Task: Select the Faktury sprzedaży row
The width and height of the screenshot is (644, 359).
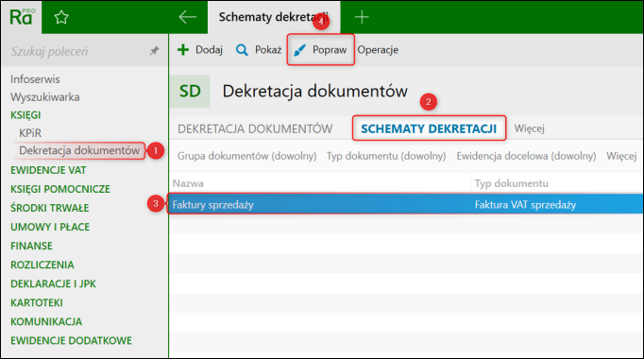Action: pos(406,204)
